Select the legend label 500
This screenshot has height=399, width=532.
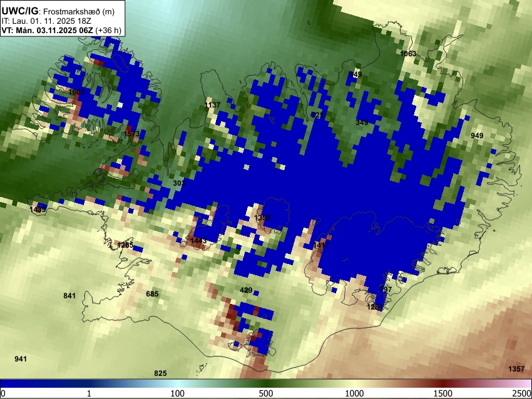265,393
